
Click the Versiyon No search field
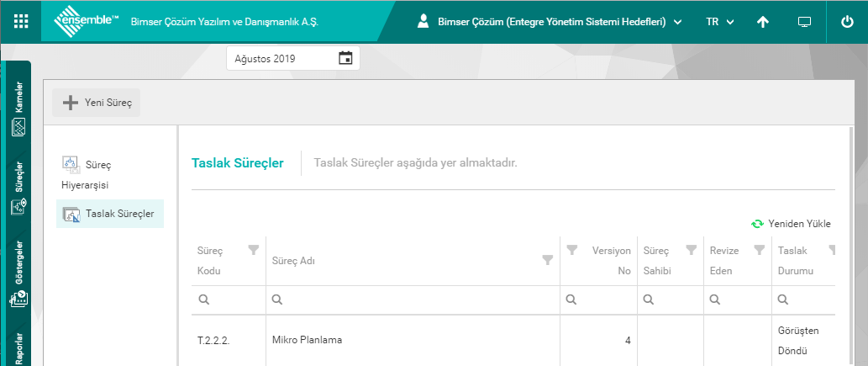click(x=598, y=300)
